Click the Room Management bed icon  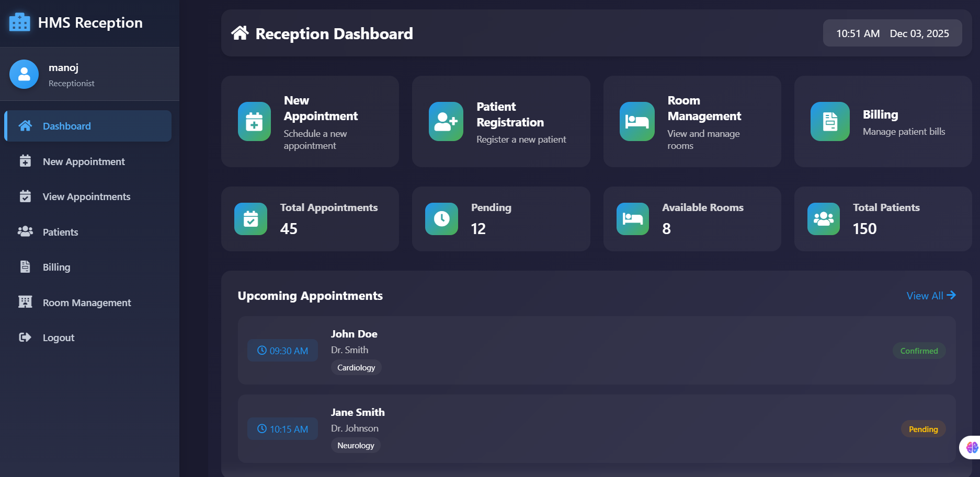click(x=636, y=121)
